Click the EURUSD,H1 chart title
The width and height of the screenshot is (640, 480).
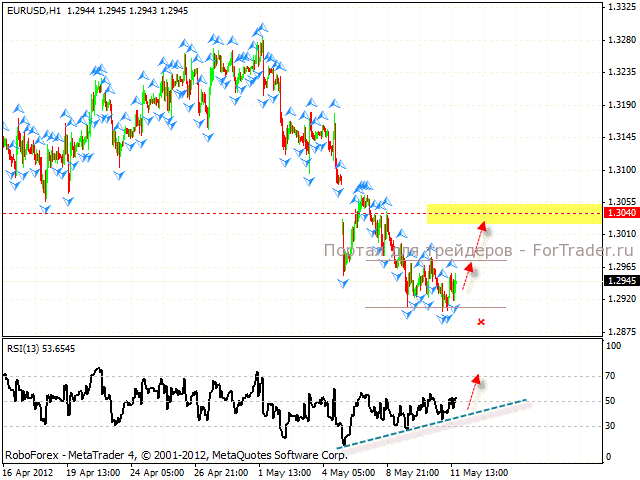[x=29, y=9]
